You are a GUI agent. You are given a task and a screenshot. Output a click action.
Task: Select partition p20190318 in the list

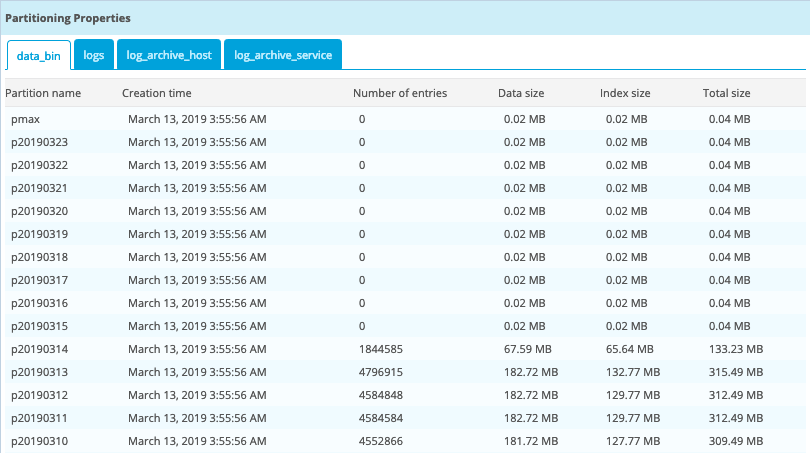point(40,257)
